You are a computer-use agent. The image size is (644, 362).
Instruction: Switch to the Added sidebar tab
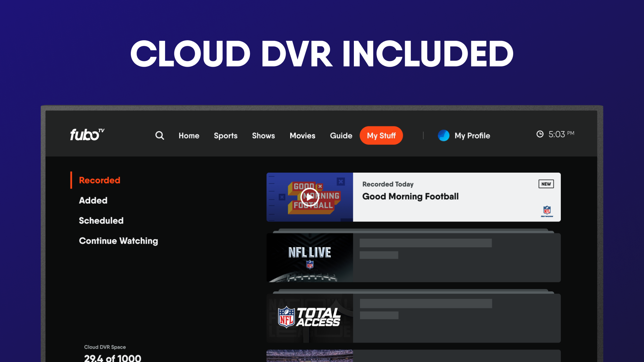(x=93, y=200)
